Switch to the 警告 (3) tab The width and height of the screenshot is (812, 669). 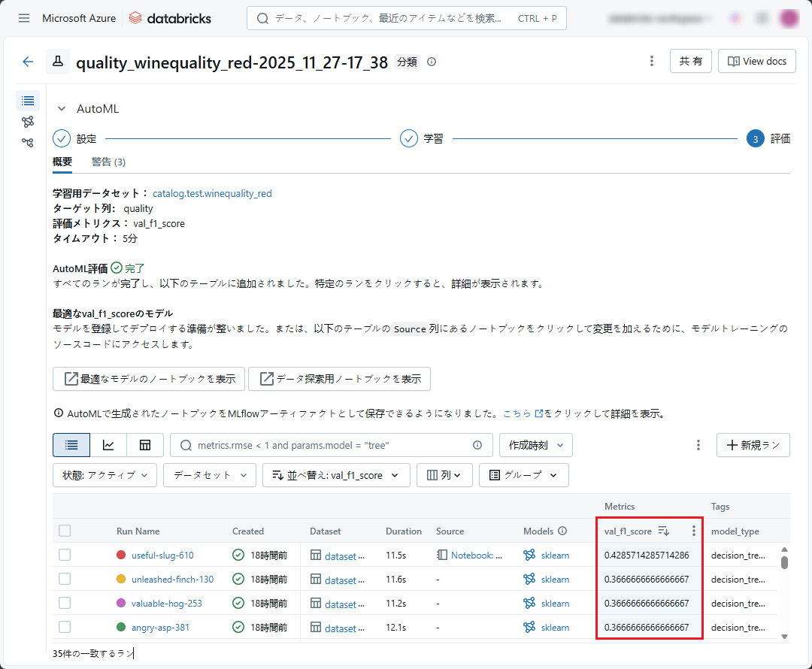coord(108,162)
